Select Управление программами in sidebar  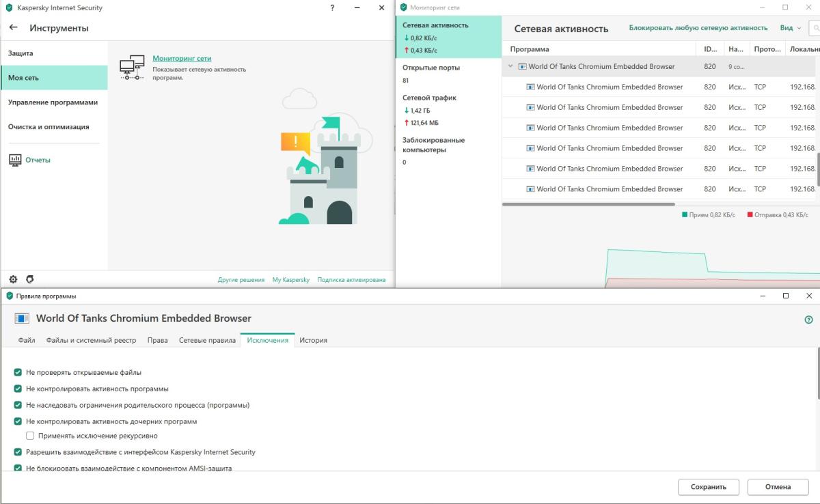point(53,102)
